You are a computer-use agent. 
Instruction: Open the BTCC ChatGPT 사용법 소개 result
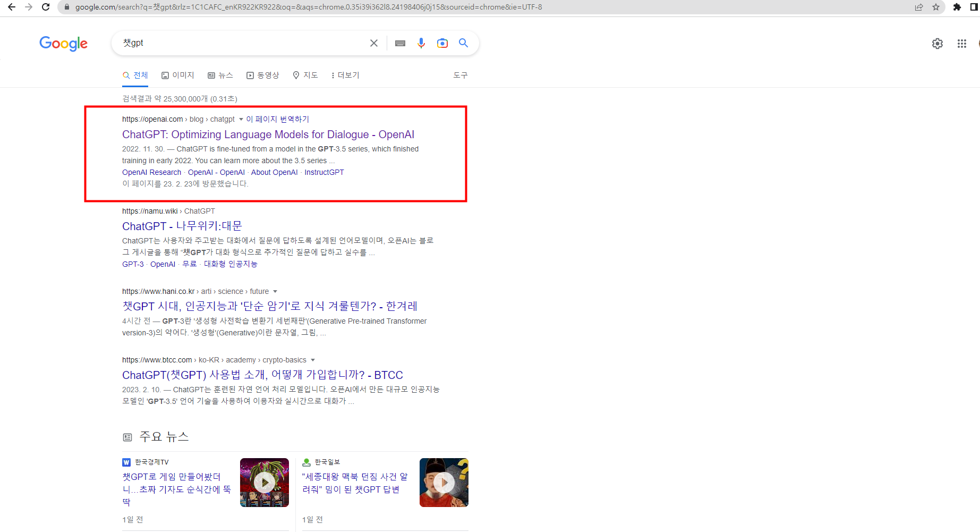tap(262, 375)
